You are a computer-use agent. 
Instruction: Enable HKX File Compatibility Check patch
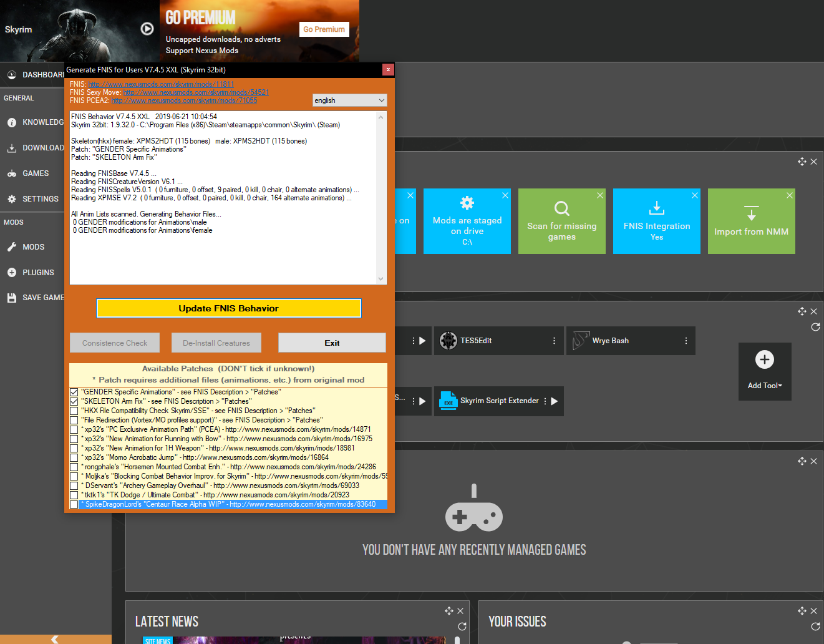click(74, 411)
